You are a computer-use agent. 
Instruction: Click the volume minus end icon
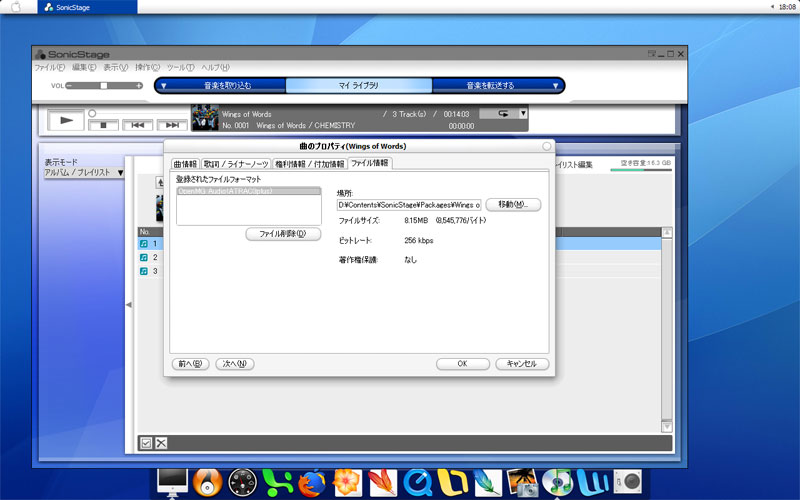(69, 86)
